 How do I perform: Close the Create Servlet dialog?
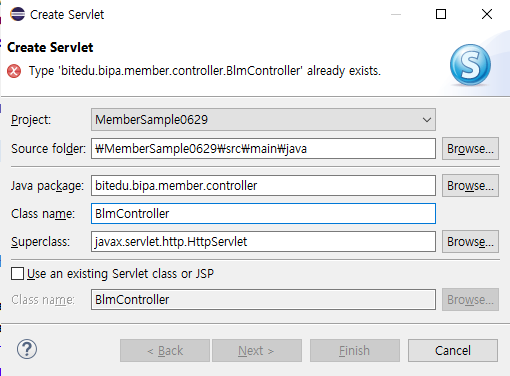click(487, 14)
